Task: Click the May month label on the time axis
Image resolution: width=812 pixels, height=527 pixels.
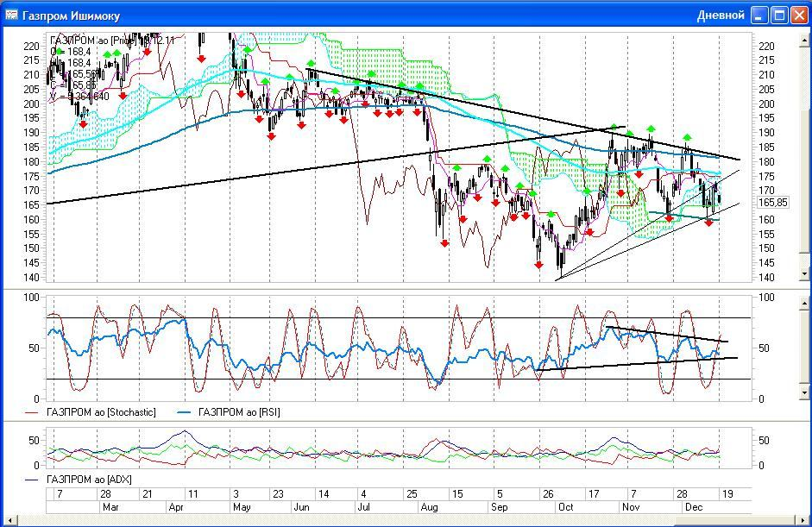Action: pos(242,507)
